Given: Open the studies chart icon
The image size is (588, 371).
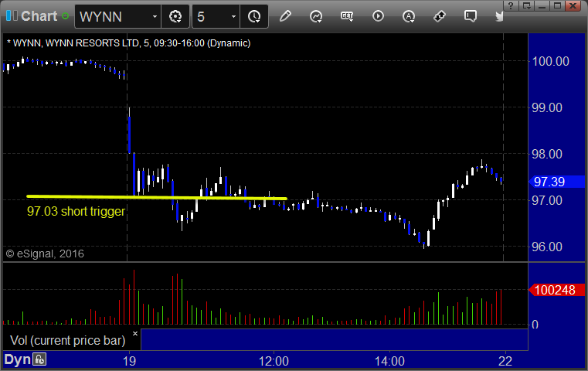Looking at the screenshot, I should click(316, 16).
